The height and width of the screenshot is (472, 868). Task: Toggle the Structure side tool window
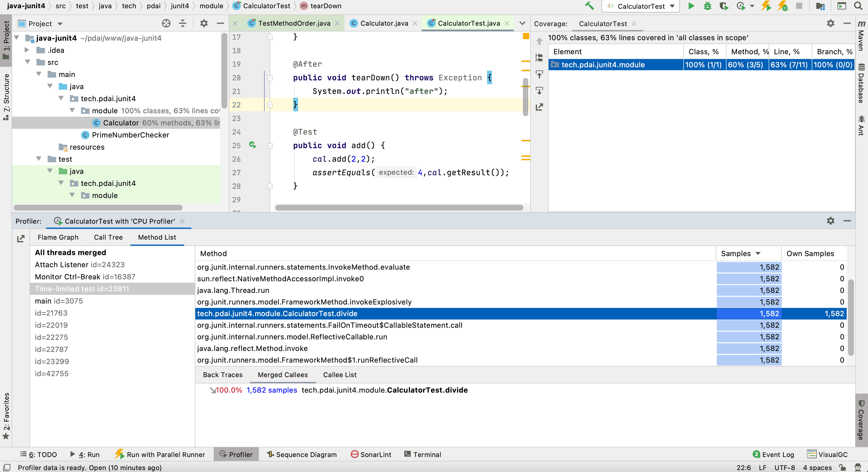6,96
